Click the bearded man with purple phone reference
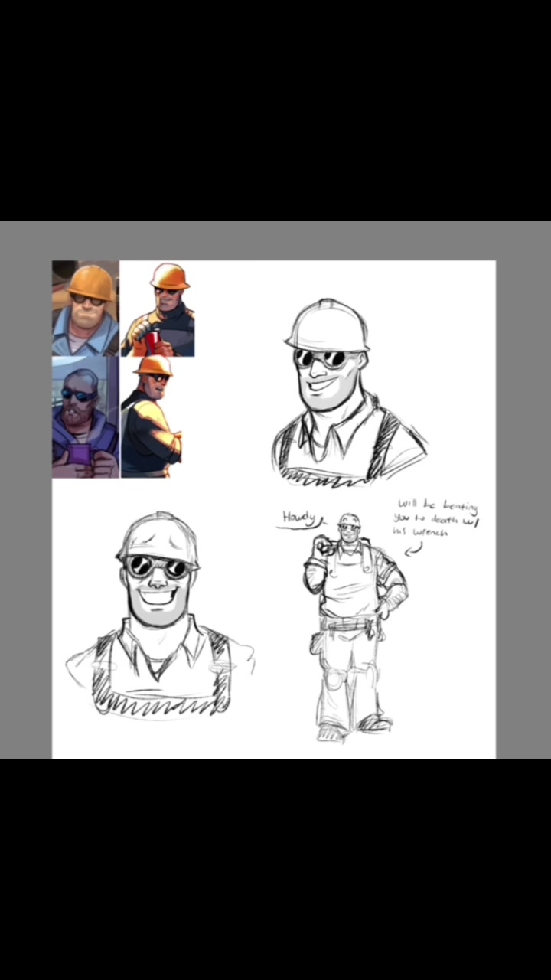The width and height of the screenshot is (551, 980). [86, 417]
